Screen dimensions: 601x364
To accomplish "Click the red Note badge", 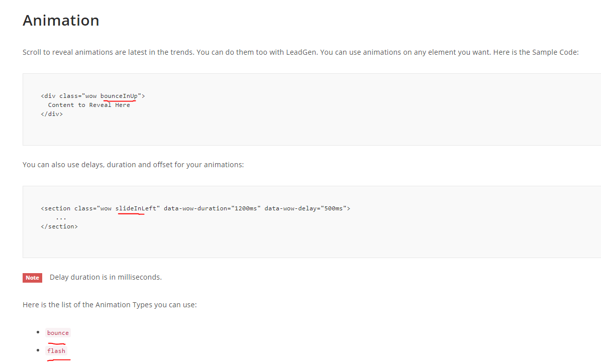I will (x=32, y=278).
